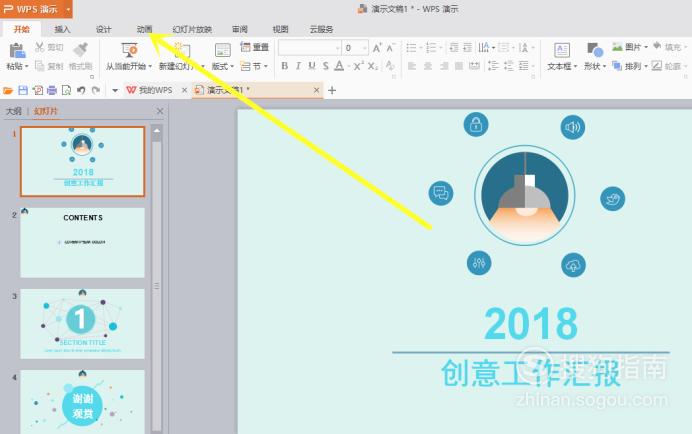Apply bullet list icon
The image size is (692, 434).
(411, 48)
